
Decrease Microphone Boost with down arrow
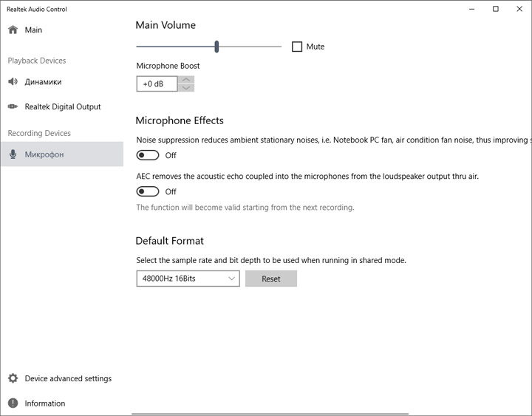click(x=186, y=88)
